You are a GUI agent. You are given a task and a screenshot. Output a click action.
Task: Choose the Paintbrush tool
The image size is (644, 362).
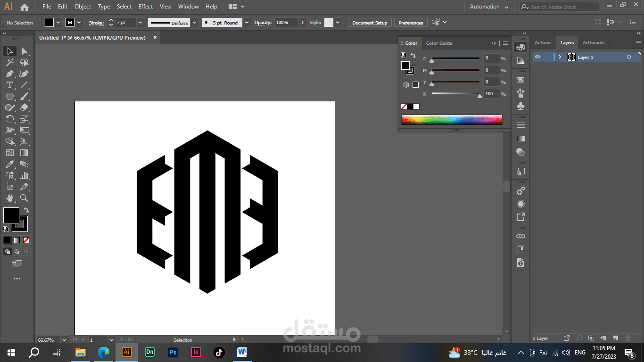(25, 96)
